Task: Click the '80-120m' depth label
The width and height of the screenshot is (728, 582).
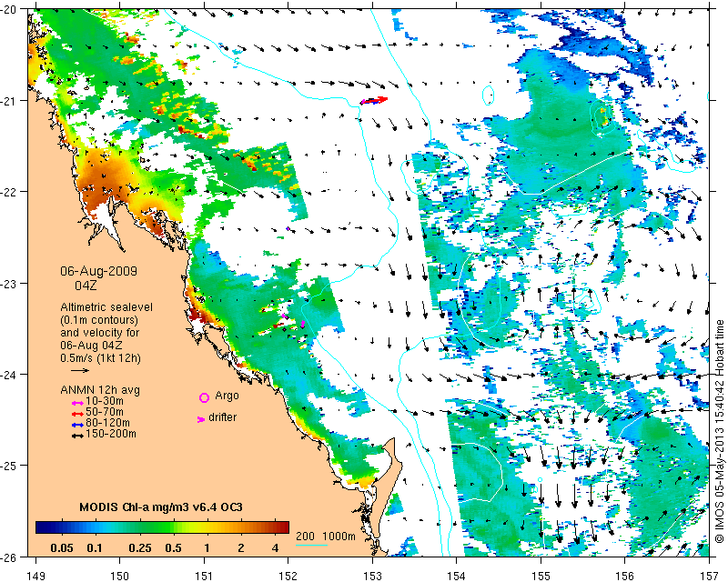Action: 107,423
